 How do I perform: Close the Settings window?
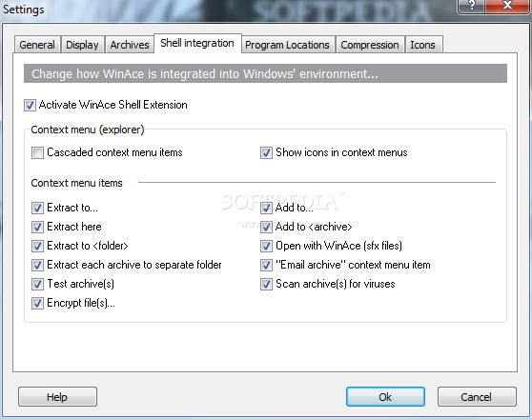[x=507, y=7]
